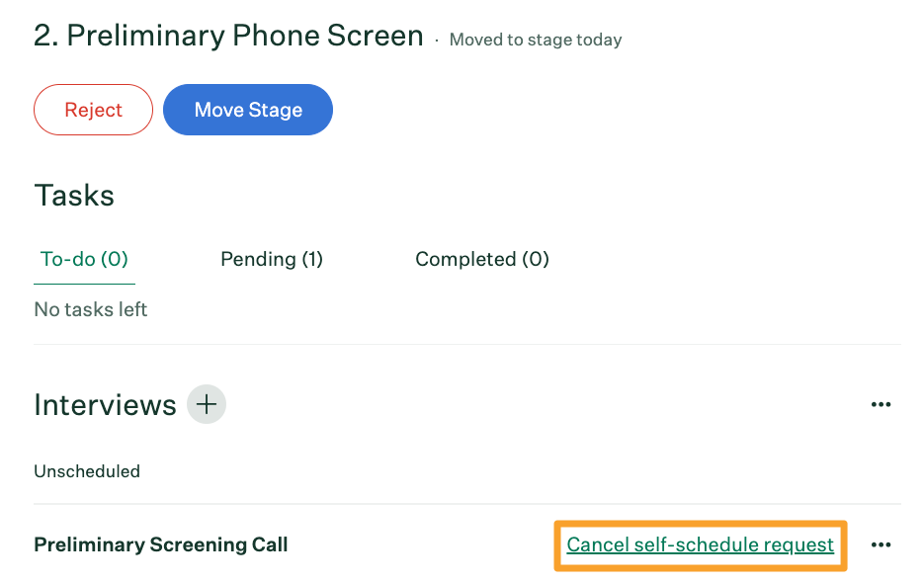This screenshot has width=924, height=583.
Task: Reject the candidate
Action: click(x=93, y=110)
